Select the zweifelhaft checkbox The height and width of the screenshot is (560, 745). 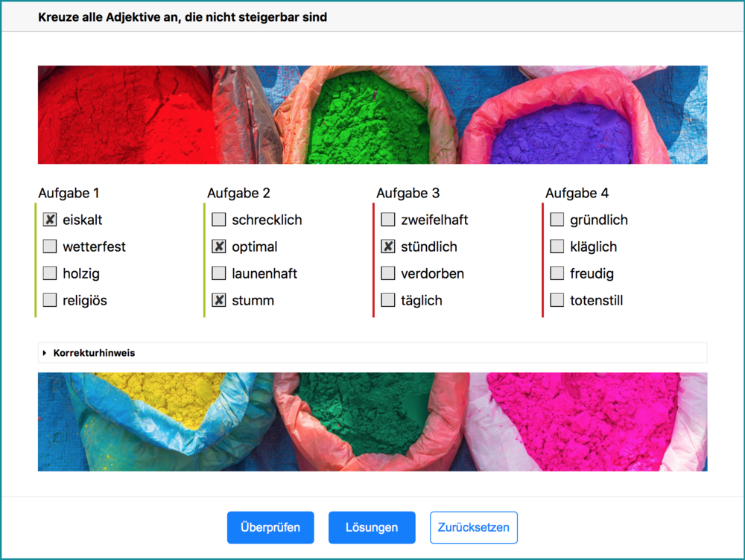click(388, 220)
